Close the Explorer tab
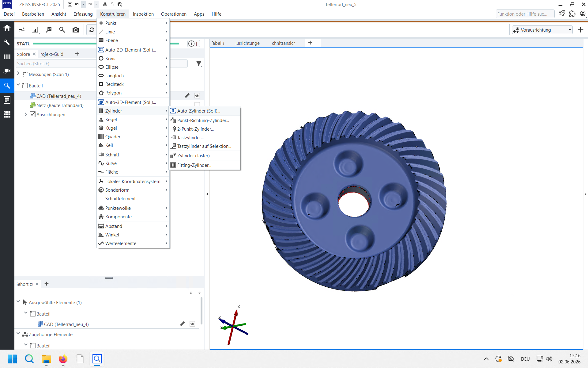 34,54
